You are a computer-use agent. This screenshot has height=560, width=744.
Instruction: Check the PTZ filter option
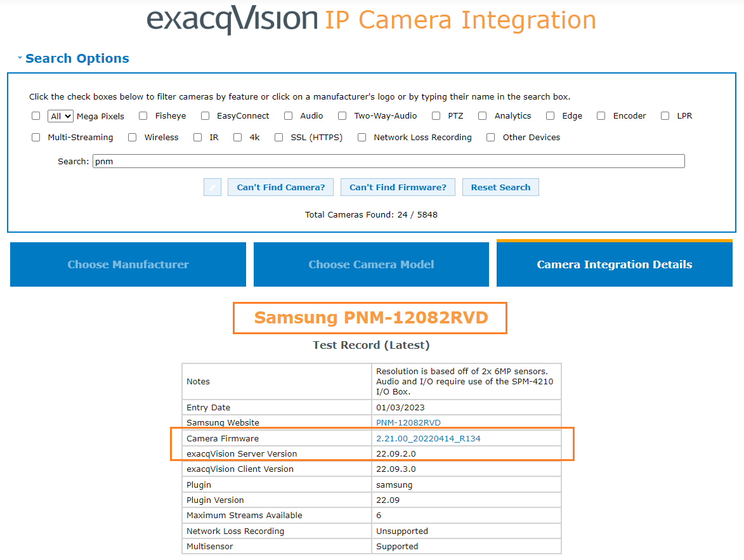tap(436, 116)
